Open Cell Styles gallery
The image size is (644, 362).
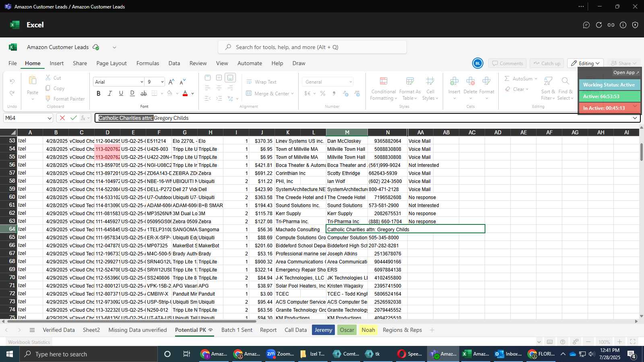(430, 88)
